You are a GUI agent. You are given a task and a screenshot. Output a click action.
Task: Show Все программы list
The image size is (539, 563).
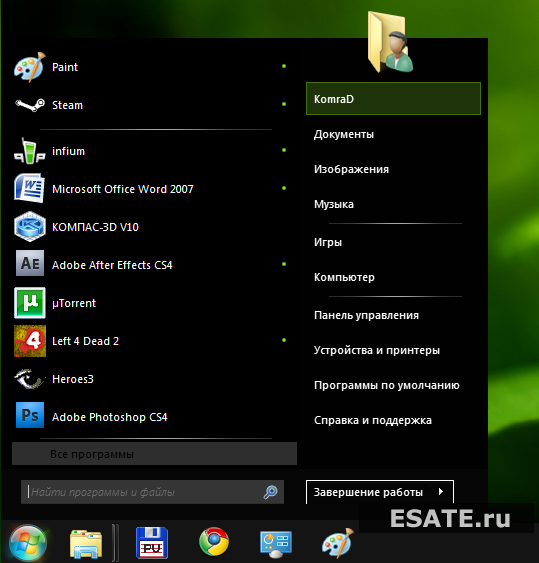pos(154,454)
